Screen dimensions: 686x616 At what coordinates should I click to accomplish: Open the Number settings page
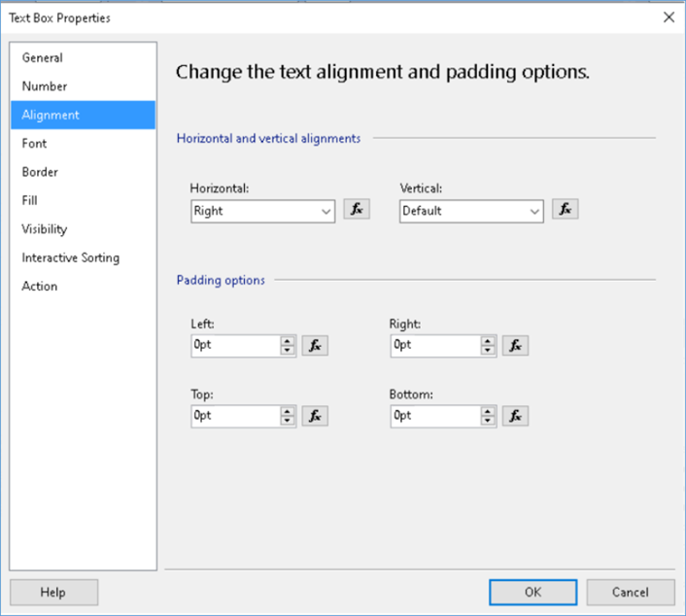coord(45,86)
